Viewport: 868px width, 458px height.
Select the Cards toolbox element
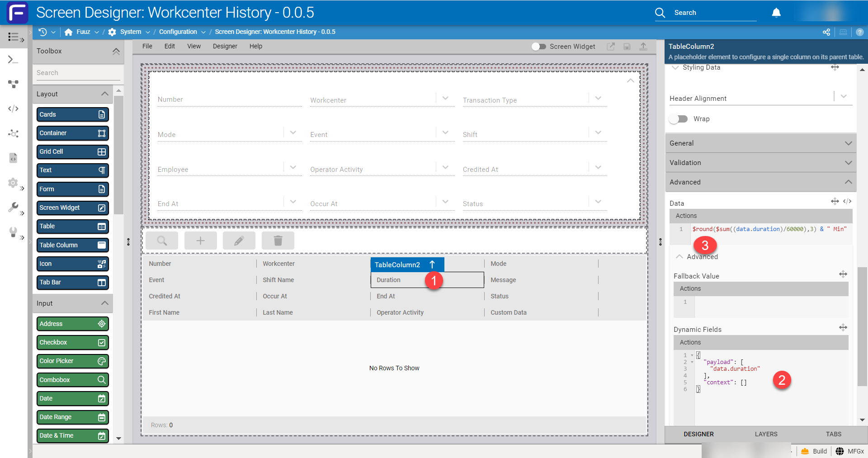coord(73,114)
